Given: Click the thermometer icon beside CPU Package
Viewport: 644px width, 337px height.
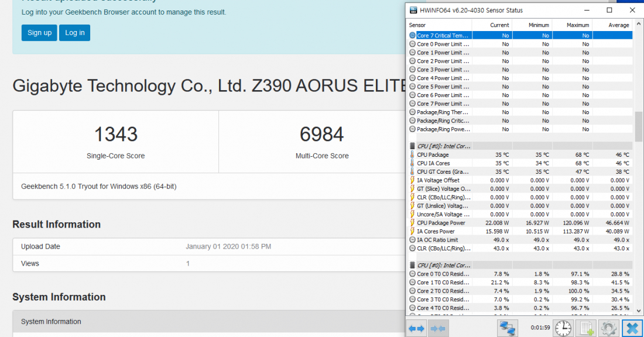Looking at the screenshot, I should pos(412,154).
